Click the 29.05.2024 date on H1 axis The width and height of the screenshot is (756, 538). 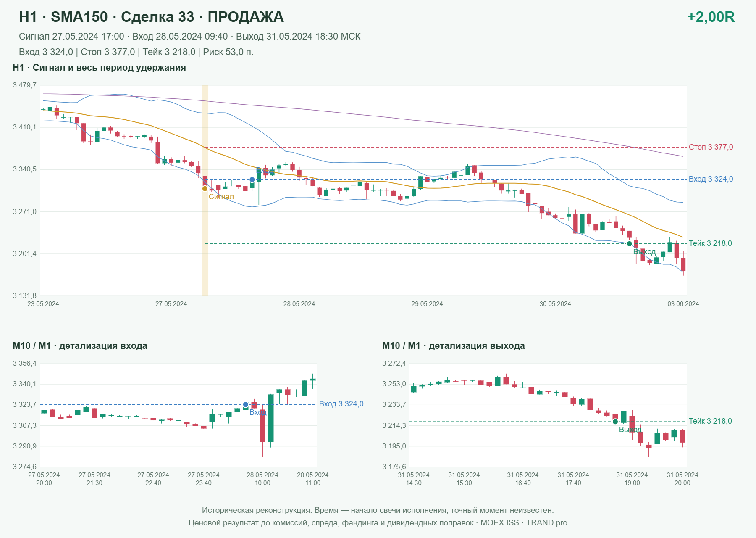point(427,304)
